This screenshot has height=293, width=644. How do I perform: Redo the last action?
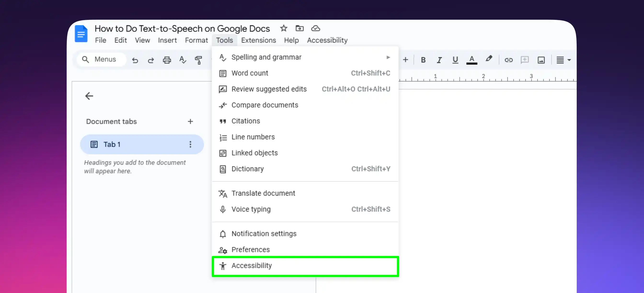pos(151,60)
